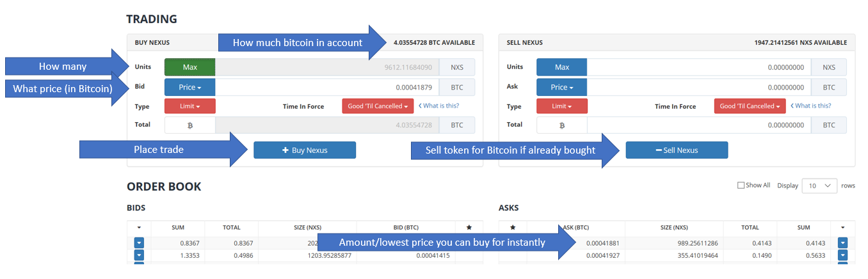868x279 pixels.
Task: Sort Bids by the SUM column header
Action: pos(178,227)
